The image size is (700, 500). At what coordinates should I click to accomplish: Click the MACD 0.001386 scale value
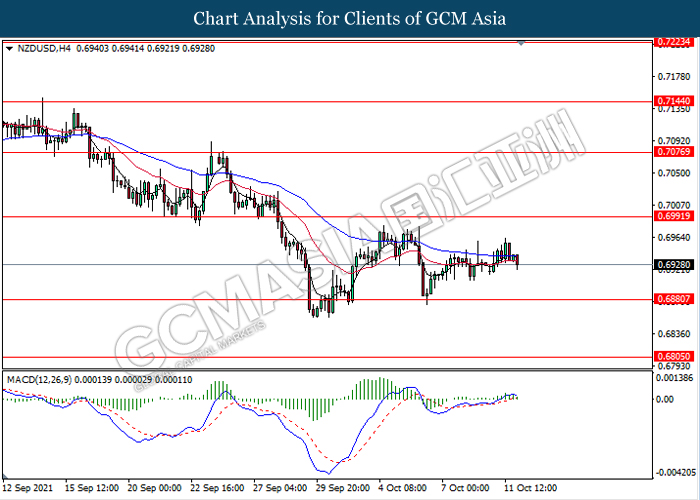click(672, 380)
